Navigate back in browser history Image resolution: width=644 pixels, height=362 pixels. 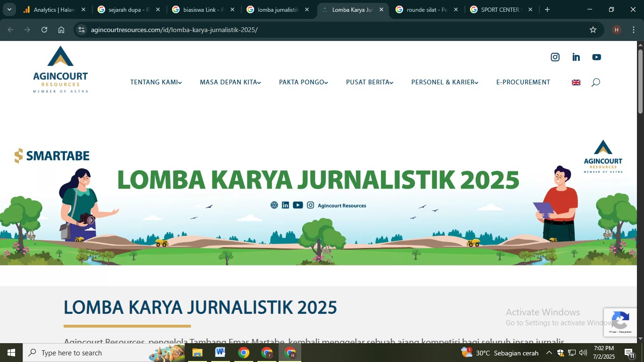tap(10, 30)
